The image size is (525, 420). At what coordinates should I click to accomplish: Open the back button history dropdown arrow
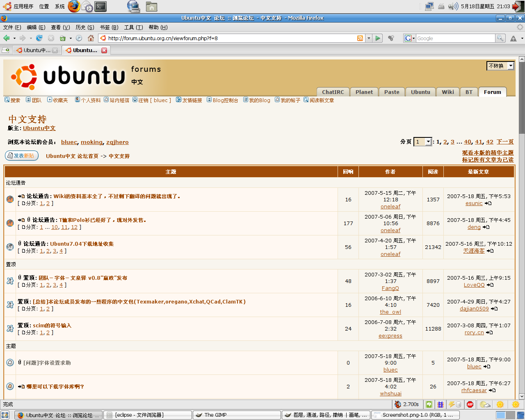coord(14,38)
